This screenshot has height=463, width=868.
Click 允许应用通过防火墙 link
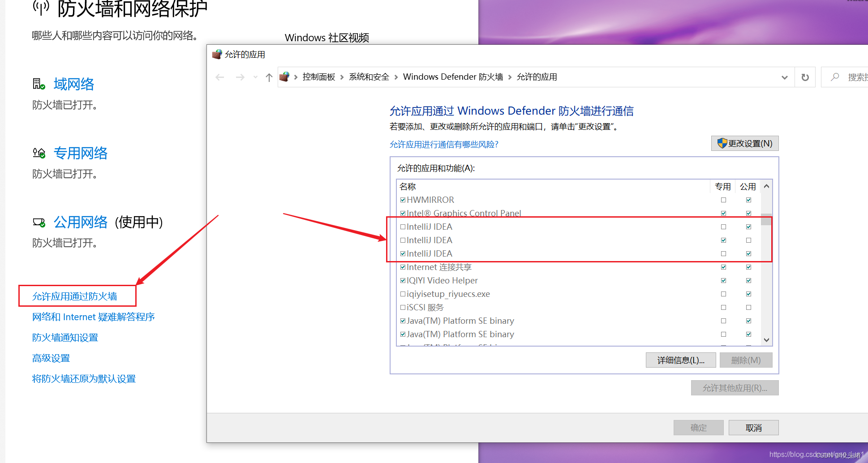[x=75, y=296]
